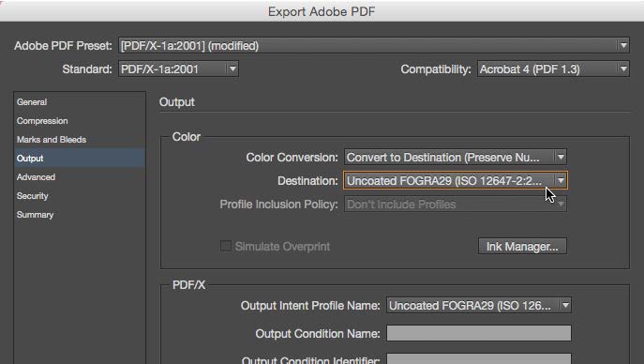
Task: Click the Adobe PDF Preset label
Action: (63, 46)
